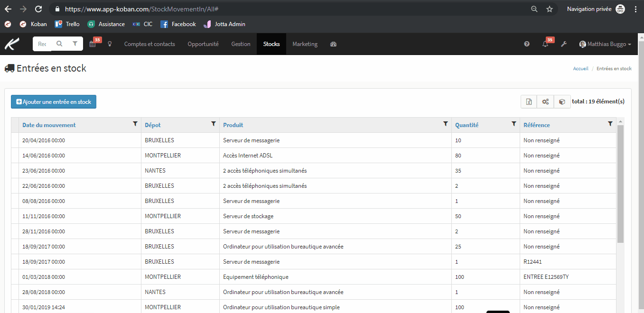
Task: Click into the search input field
Action: pyautogui.click(x=43, y=44)
